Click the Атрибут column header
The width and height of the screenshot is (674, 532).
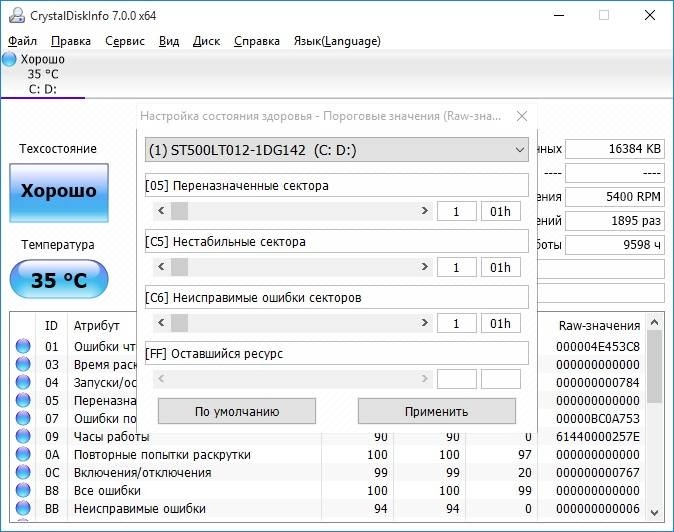96,326
